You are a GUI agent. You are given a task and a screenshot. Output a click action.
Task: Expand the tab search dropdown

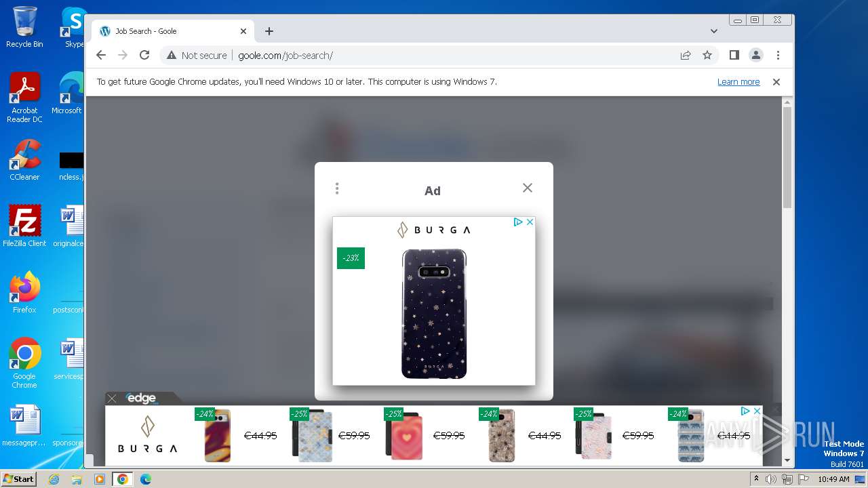(714, 31)
